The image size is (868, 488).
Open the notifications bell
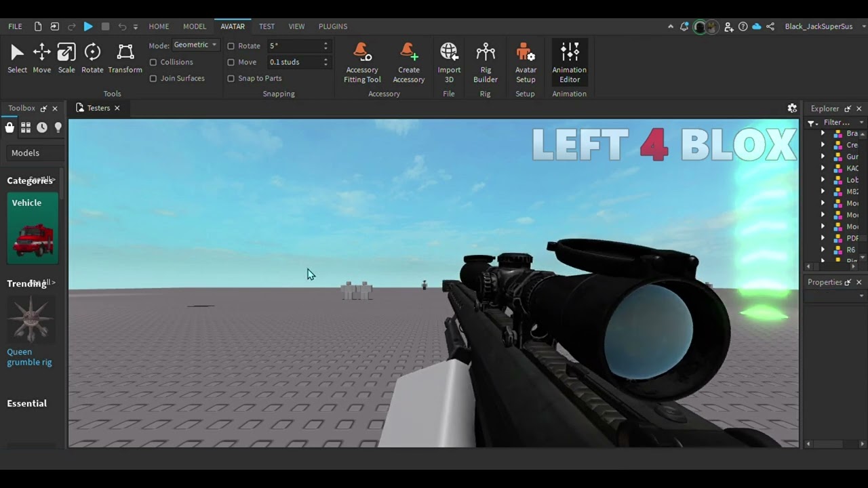[x=684, y=26]
